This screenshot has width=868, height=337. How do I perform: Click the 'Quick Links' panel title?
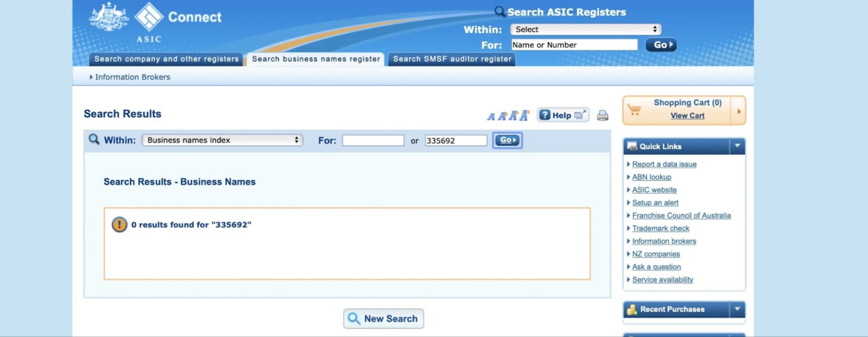tap(660, 146)
